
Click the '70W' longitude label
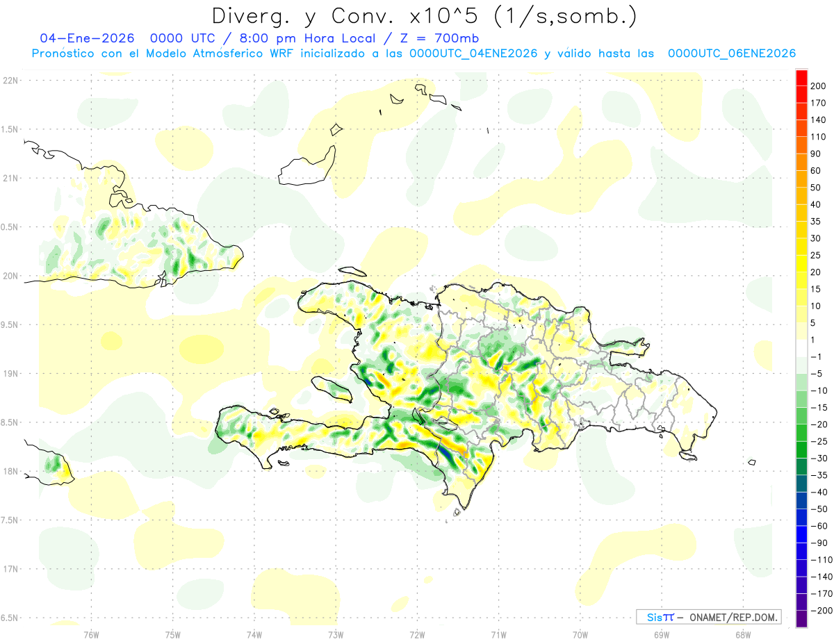[580, 634]
